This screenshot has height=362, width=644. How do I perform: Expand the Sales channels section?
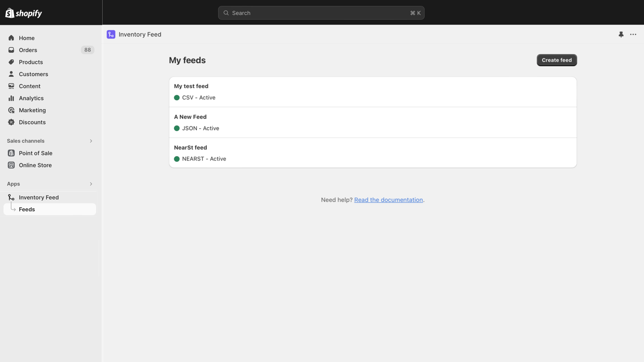pyautogui.click(x=91, y=141)
